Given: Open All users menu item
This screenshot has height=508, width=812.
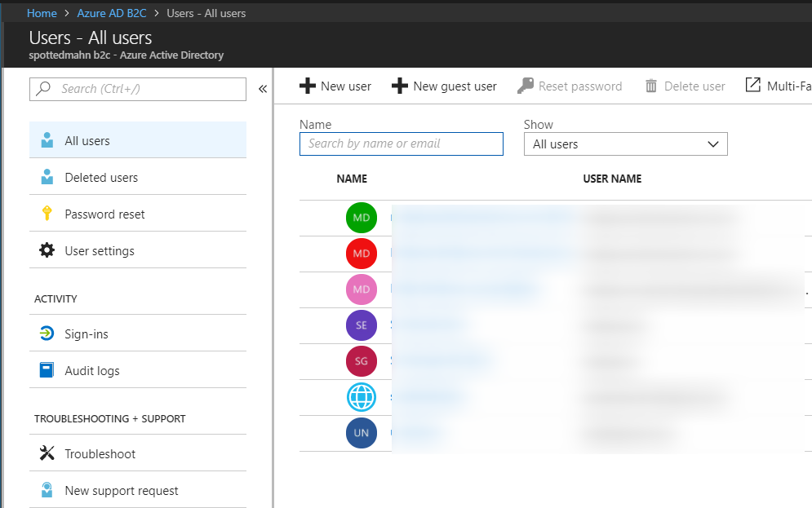Looking at the screenshot, I should click(x=138, y=140).
